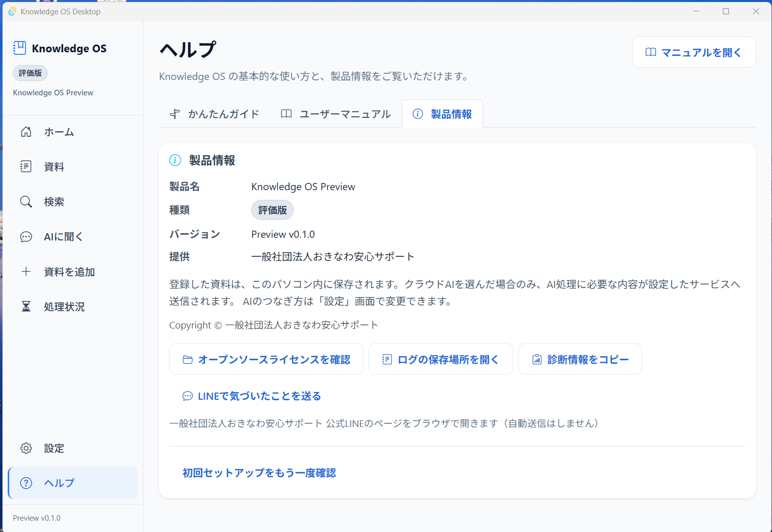Close the Knowledge OS Desktop window
The height and width of the screenshot is (532, 772).
[x=756, y=11]
